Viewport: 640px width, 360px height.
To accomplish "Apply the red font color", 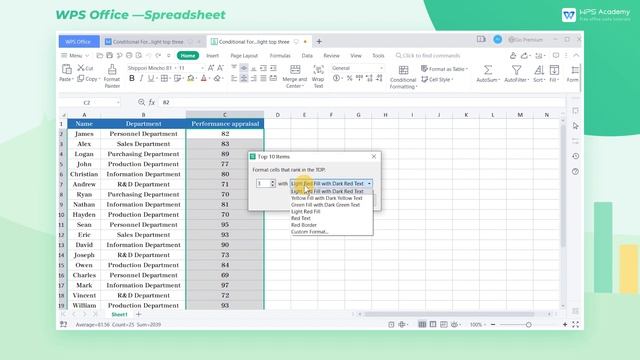I will coord(204,78).
